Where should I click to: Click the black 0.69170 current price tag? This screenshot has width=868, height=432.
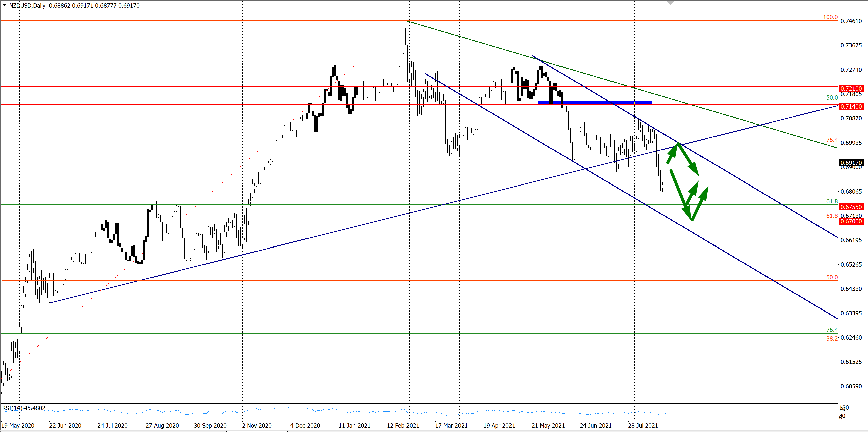(851, 163)
